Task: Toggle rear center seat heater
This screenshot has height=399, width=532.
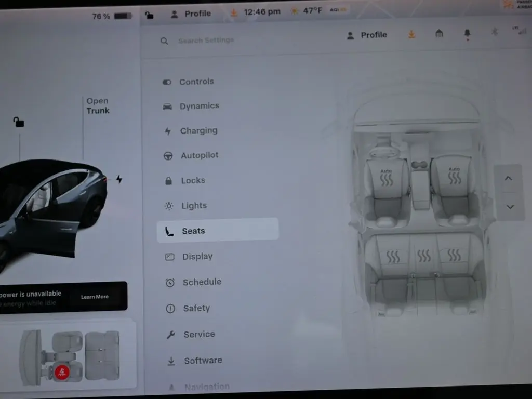Action: [424, 256]
